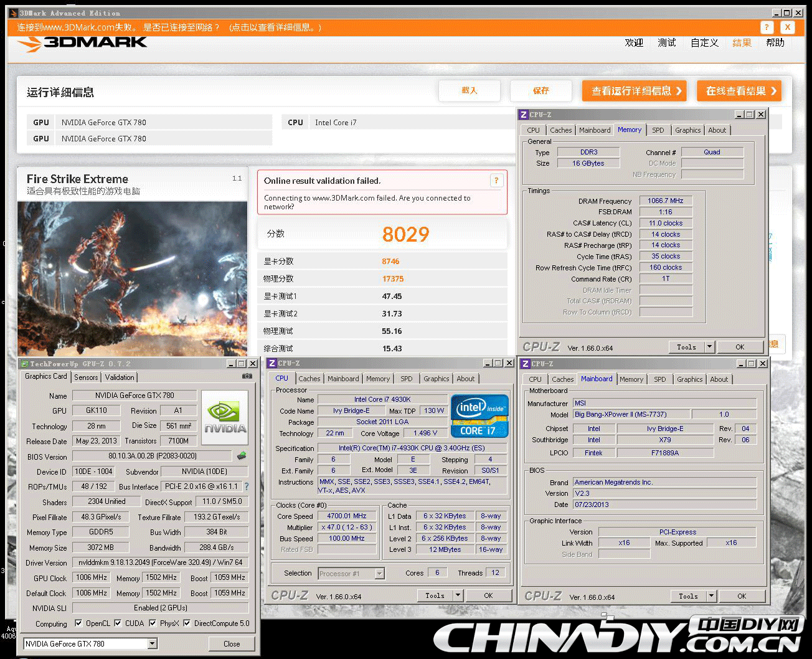812x659 pixels.
Task: Click the NVIDIA SLI Enabled (2 GPUs) field
Action: [160, 608]
